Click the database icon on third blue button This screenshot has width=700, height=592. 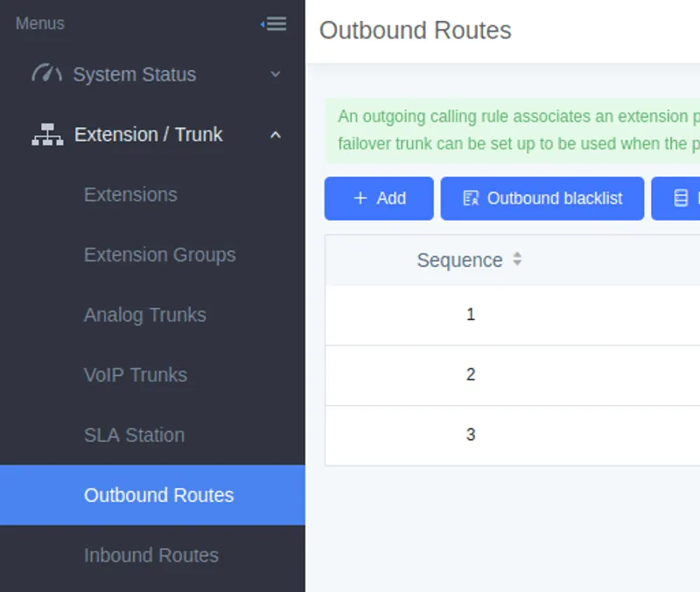click(681, 198)
